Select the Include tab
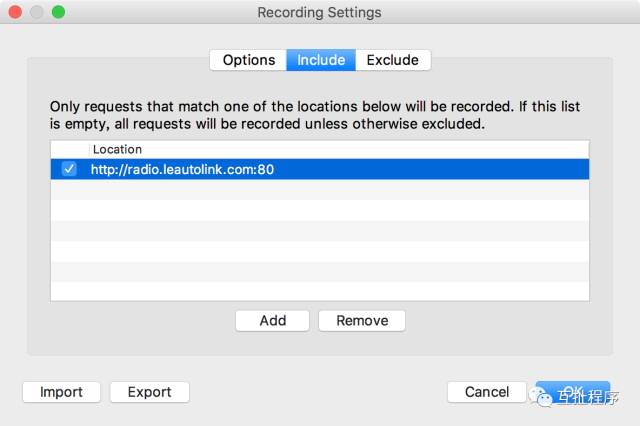 point(321,60)
